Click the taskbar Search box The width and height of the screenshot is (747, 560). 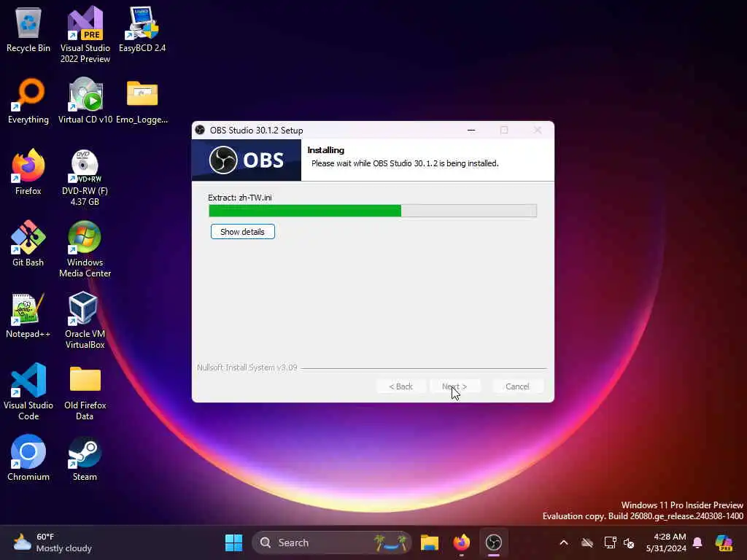click(x=332, y=542)
